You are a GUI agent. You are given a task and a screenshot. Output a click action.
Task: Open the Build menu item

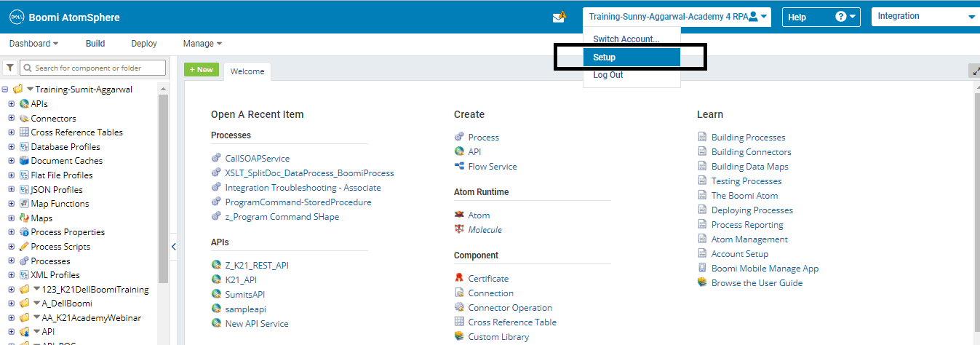click(95, 44)
